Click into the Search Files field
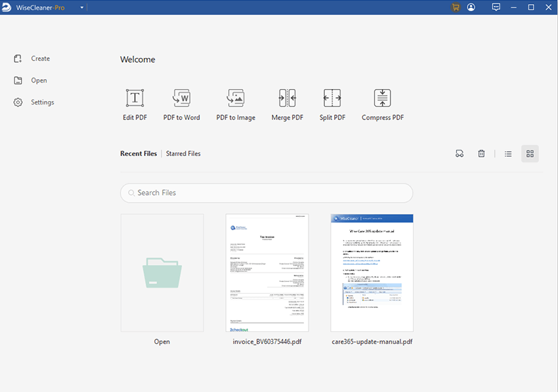558x392 pixels. pyautogui.click(x=266, y=193)
